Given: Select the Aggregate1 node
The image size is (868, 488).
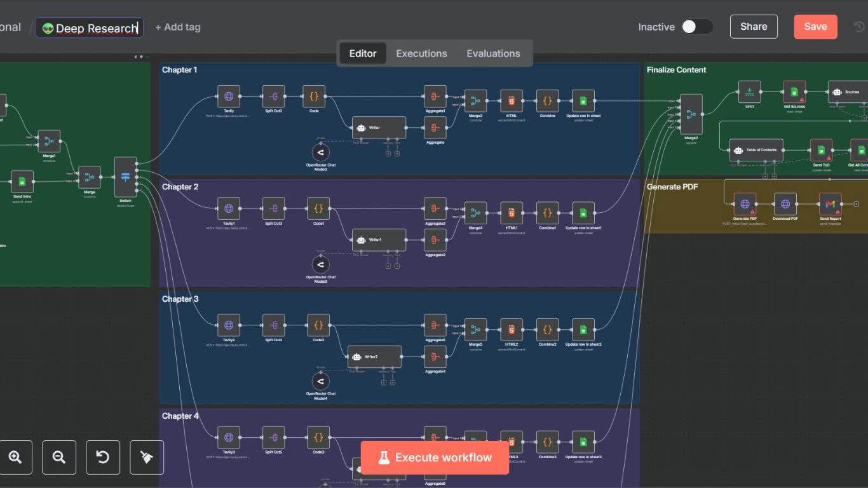Looking at the screenshot, I should (435, 97).
